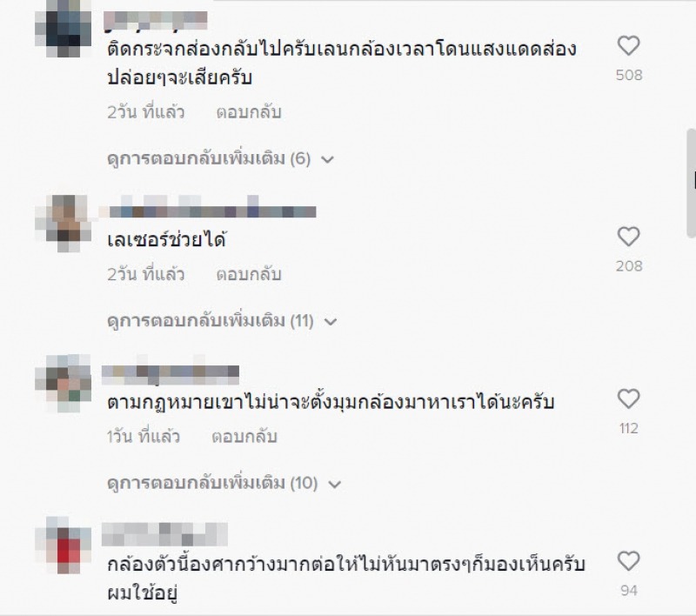Open the red avatar of the last commenter

pyautogui.click(x=63, y=545)
